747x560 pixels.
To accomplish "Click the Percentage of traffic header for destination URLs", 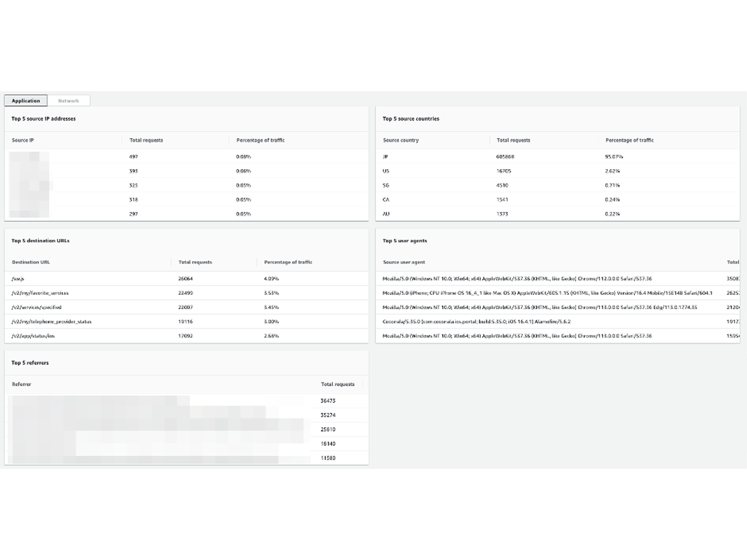I will pos(288,262).
